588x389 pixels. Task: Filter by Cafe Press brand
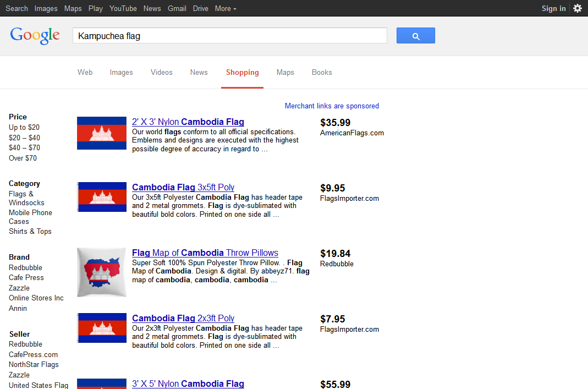[x=26, y=278]
